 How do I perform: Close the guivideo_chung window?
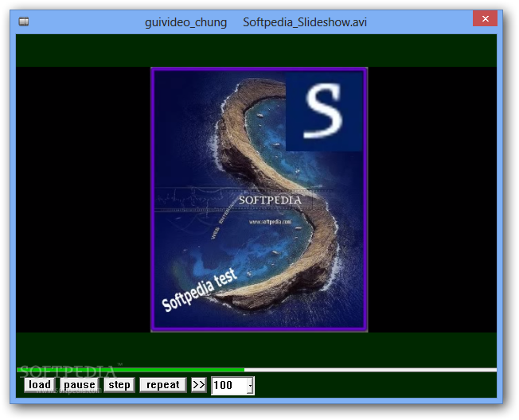485,18
